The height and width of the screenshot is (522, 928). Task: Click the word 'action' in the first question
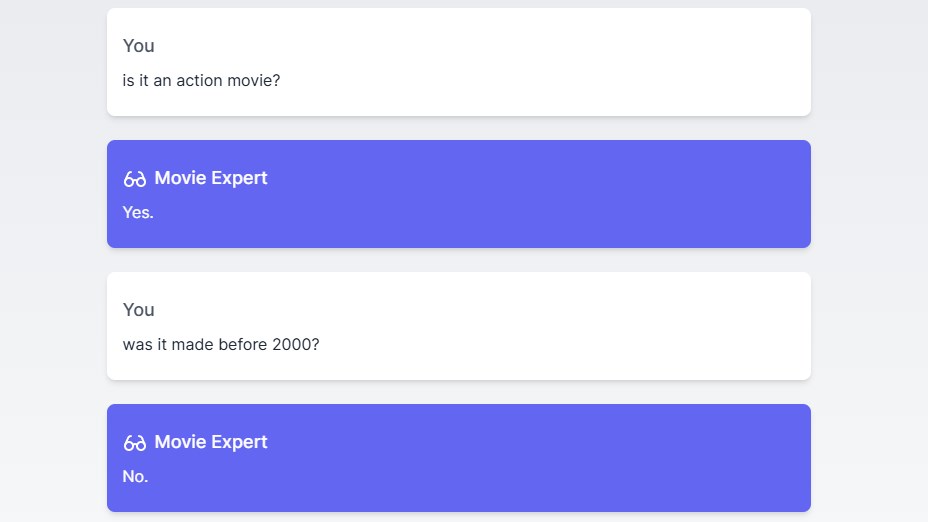coord(199,80)
